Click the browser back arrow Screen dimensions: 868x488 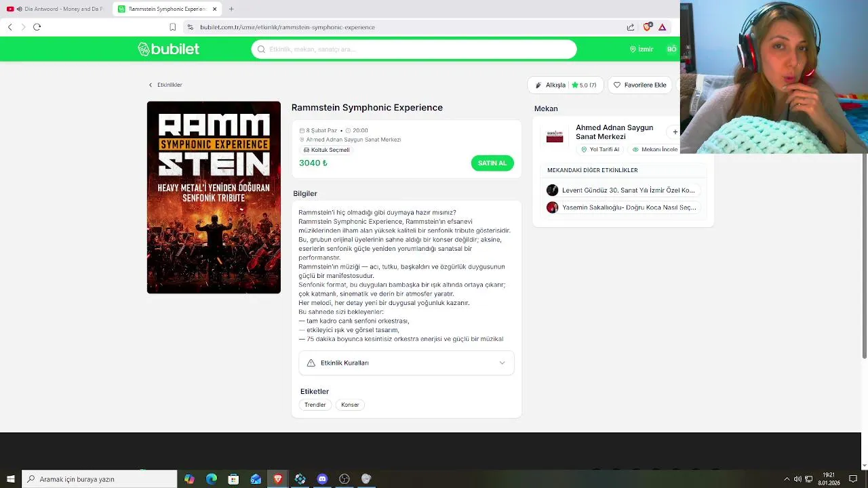[x=10, y=27]
